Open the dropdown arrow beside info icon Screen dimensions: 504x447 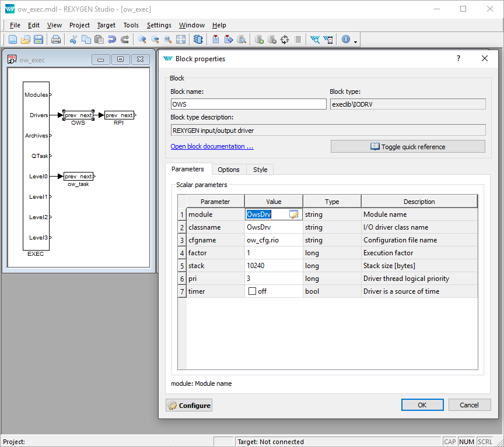(x=355, y=42)
